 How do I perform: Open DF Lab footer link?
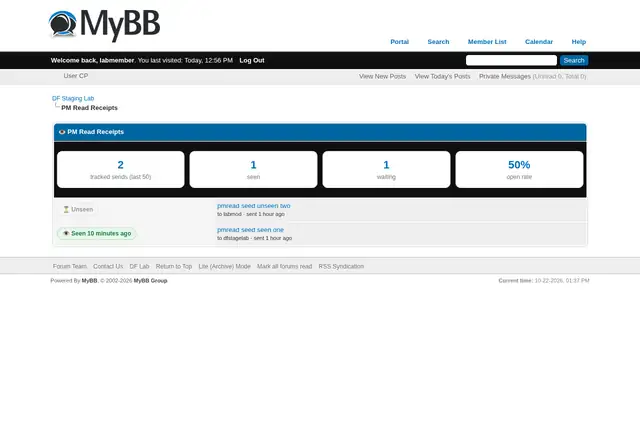coord(139,266)
